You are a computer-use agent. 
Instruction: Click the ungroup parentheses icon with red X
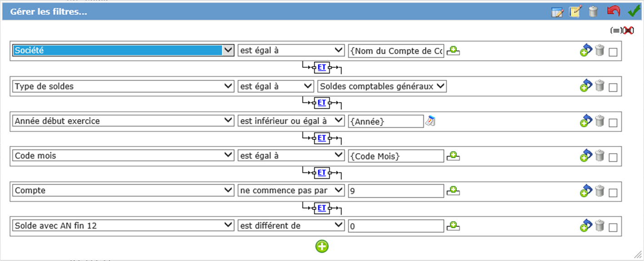628,30
